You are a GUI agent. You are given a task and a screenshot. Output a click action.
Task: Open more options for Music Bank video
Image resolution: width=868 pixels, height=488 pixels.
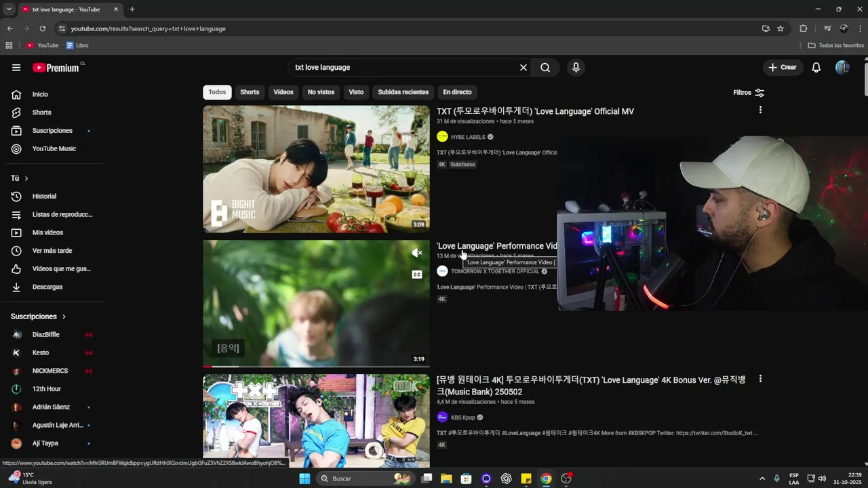click(x=760, y=379)
